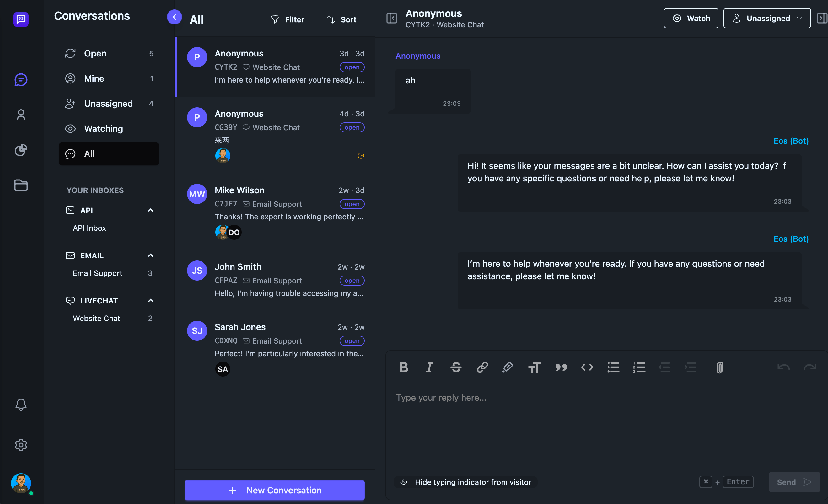Start a New Conversation
The height and width of the screenshot is (504, 828).
(275, 490)
